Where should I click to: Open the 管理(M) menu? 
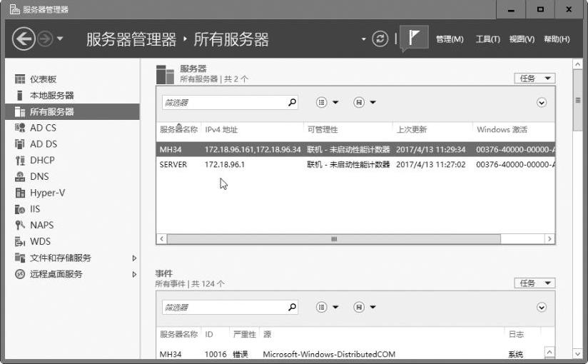450,39
